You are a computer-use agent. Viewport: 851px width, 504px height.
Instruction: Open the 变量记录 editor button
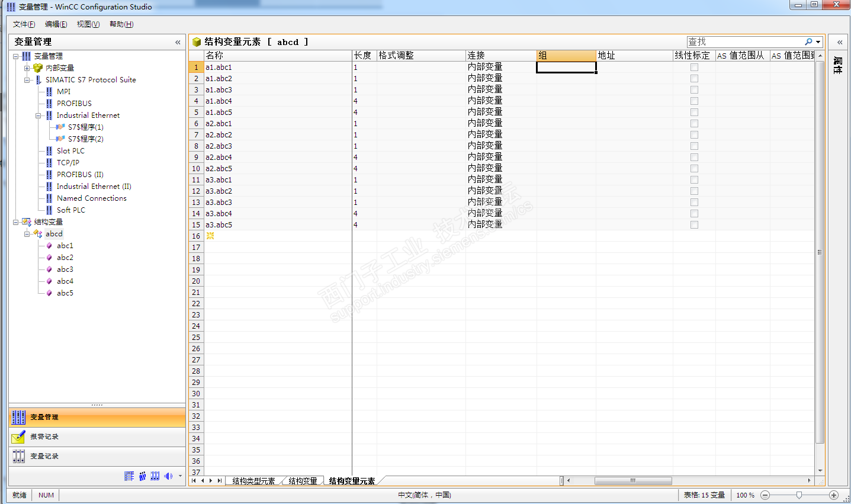pos(97,457)
